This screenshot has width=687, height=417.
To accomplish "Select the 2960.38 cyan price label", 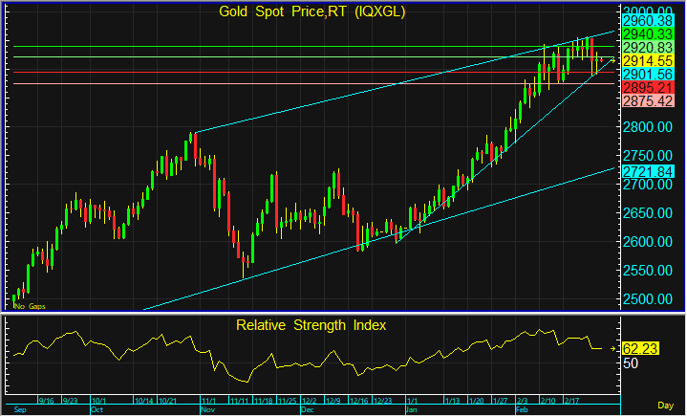I will tap(647, 19).
